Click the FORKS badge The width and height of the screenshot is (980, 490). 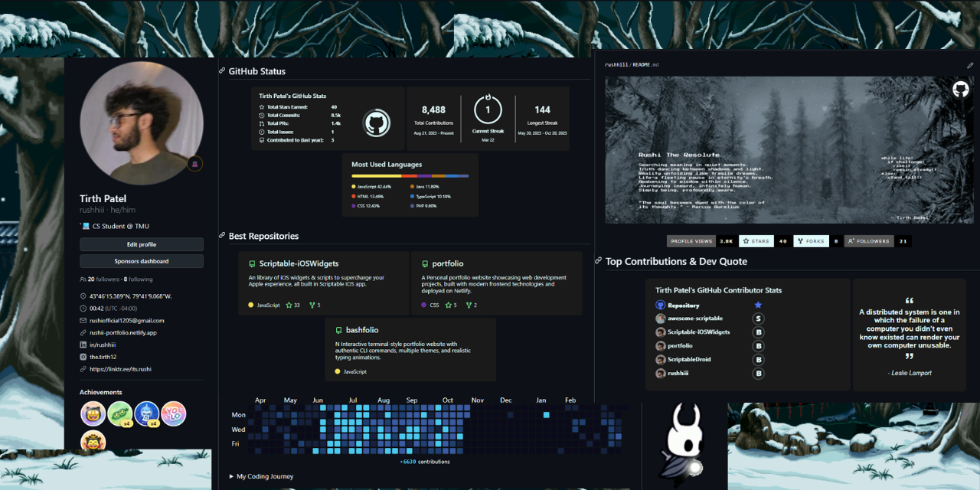pos(818,241)
